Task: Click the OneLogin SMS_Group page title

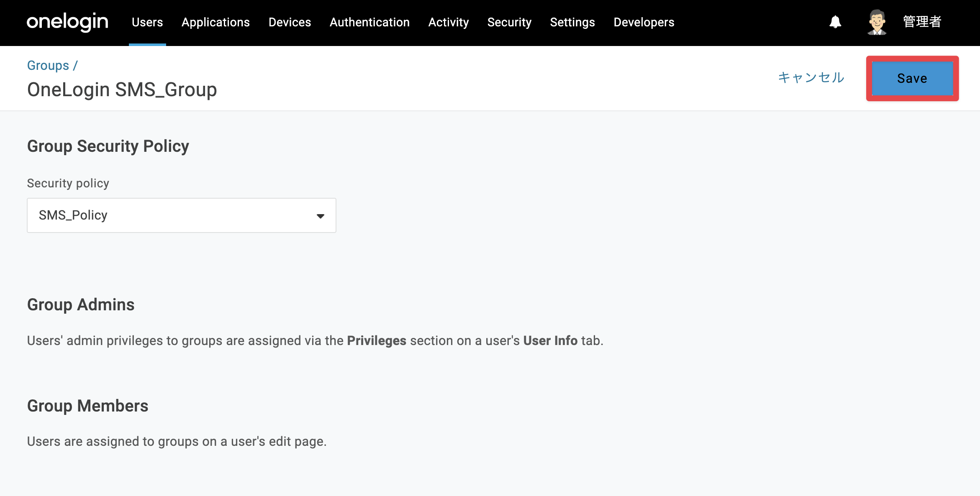Action: coord(122,89)
